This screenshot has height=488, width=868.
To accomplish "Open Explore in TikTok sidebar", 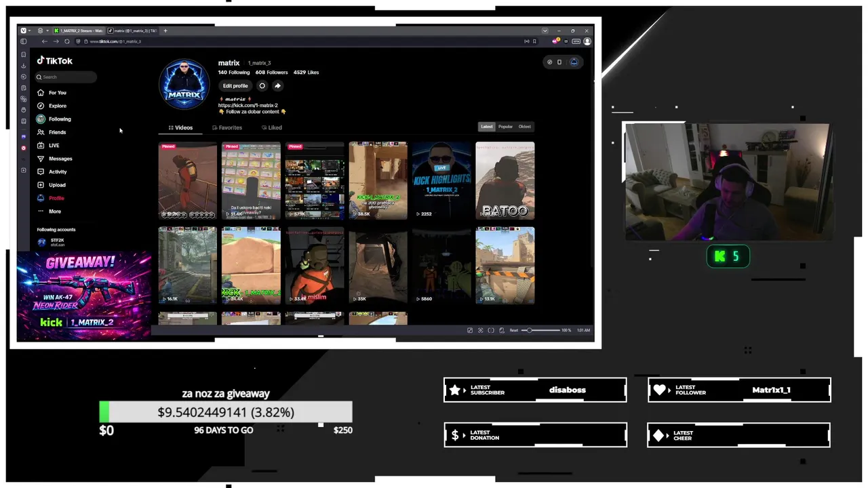I will point(52,106).
